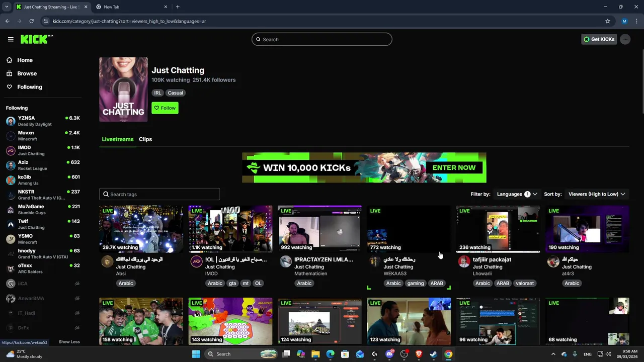Image resolution: width=644 pixels, height=362 pixels.
Task: Open the 158 watching stream thumbnail
Action: [141, 321]
